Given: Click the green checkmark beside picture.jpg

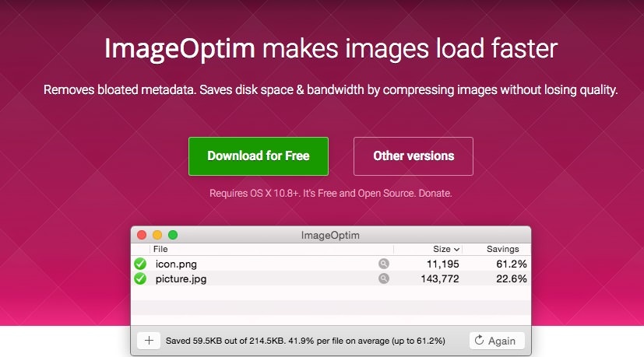Looking at the screenshot, I should coord(140,278).
